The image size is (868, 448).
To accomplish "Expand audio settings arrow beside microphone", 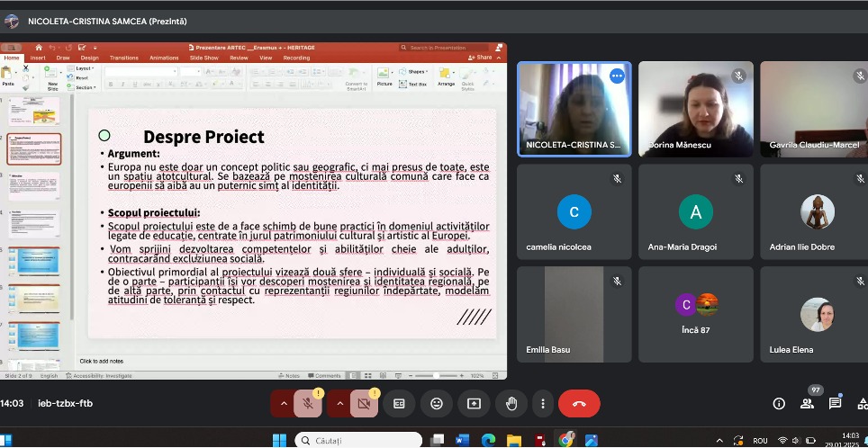I will [x=284, y=404].
